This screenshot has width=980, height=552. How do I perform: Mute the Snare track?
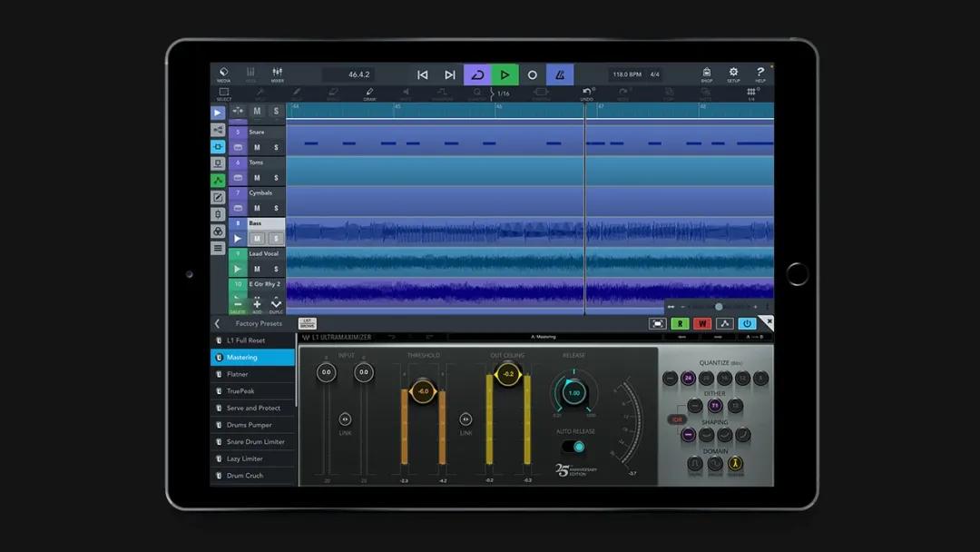pyautogui.click(x=257, y=148)
